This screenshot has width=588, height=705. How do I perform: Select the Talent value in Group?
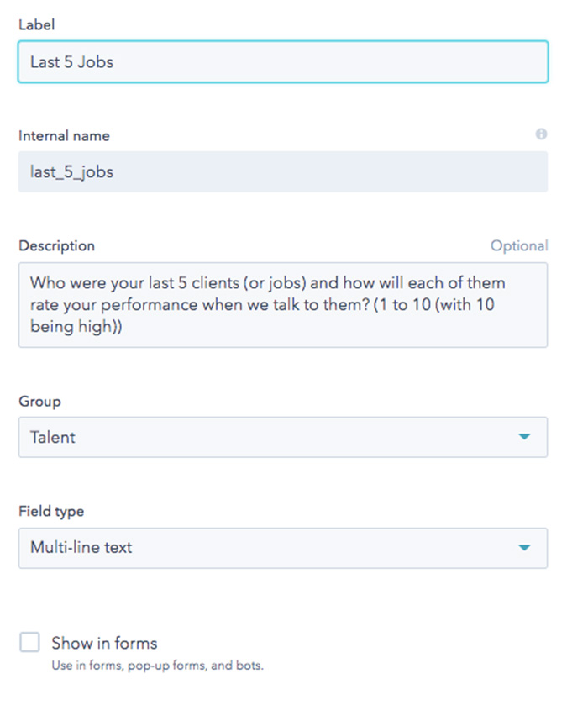(53, 437)
